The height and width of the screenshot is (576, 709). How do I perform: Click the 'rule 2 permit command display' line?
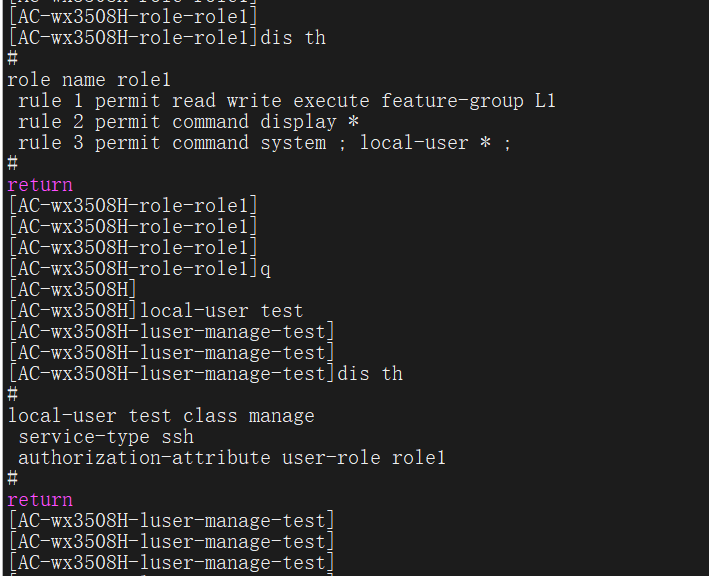coord(188,122)
